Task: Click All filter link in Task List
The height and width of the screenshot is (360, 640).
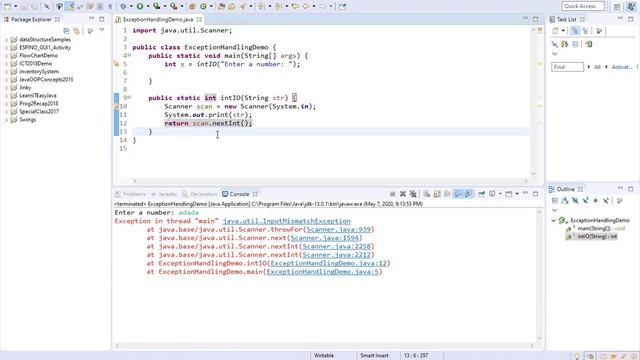Action: click(597, 67)
